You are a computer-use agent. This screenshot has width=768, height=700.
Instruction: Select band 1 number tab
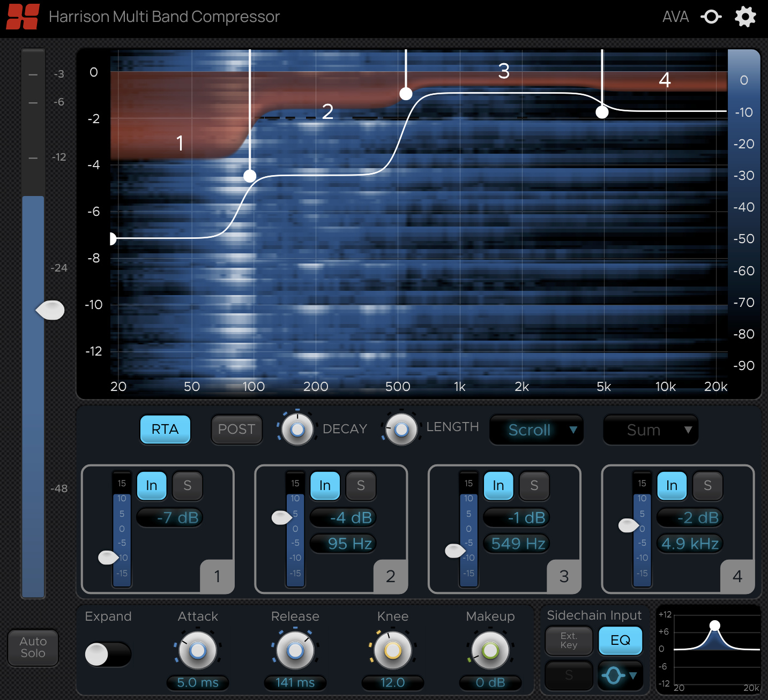point(217,576)
